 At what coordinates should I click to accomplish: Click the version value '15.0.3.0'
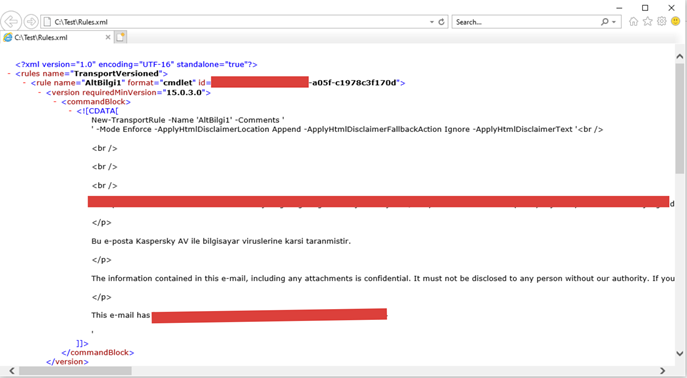click(x=184, y=92)
